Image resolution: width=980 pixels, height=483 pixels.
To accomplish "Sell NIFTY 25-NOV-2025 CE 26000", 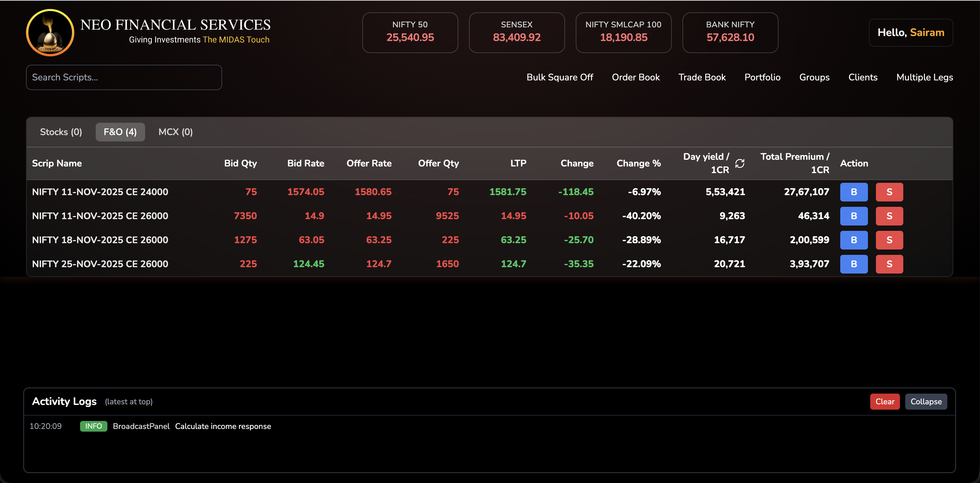I will [x=890, y=264].
